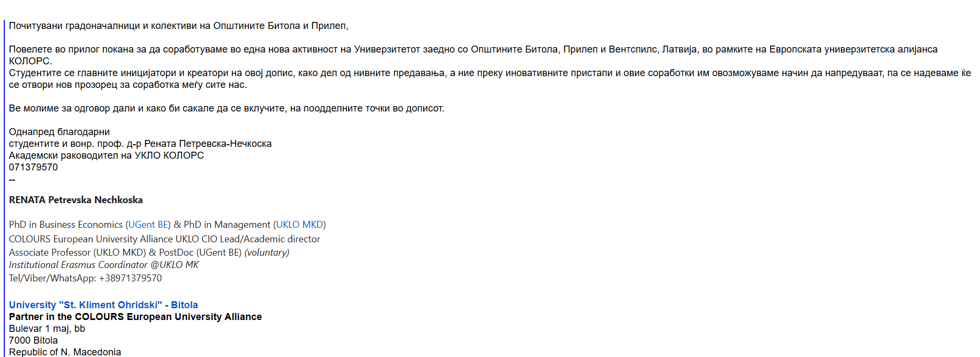
Task: Click the phone number 071379570
Action: (33, 167)
